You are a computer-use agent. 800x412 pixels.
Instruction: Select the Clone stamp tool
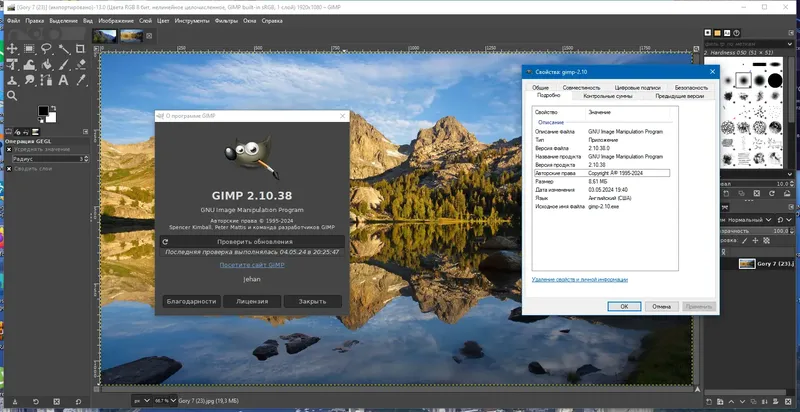coord(12,80)
